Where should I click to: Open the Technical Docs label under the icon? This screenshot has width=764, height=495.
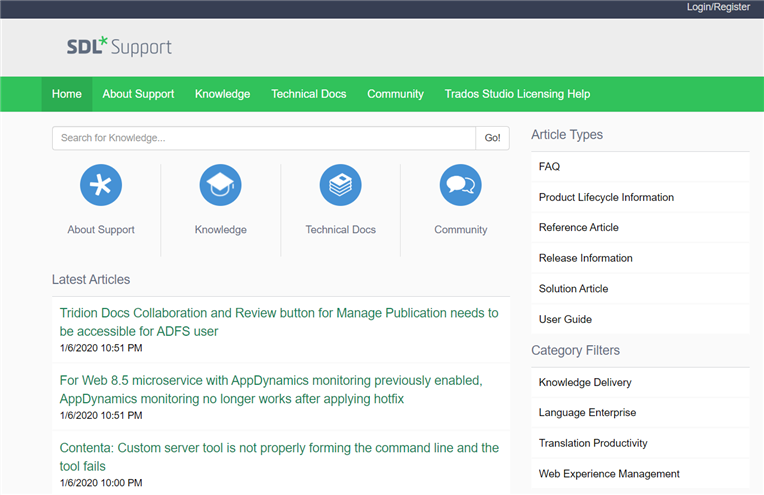point(341,229)
